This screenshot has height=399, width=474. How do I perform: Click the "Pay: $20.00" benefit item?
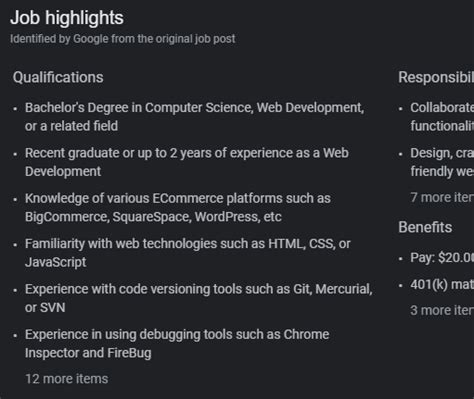442,258
